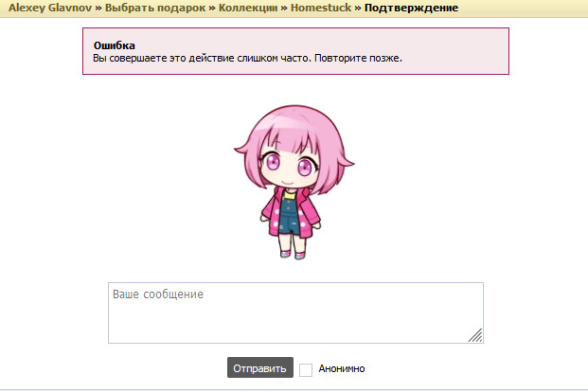
Task: Open the Коллекции breadcrumb link
Action: click(248, 8)
